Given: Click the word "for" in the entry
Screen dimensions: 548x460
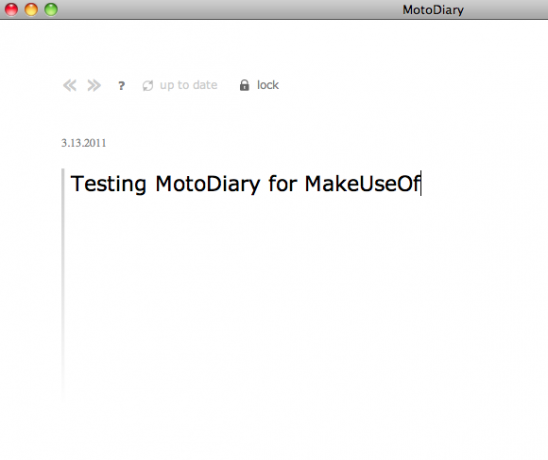Looking at the screenshot, I should click(283, 184).
